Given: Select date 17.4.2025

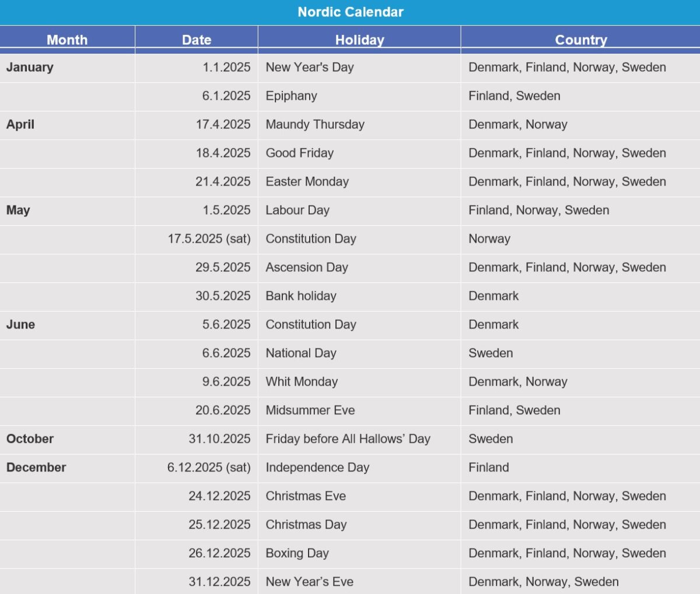Looking at the screenshot, I should pos(223,124).
